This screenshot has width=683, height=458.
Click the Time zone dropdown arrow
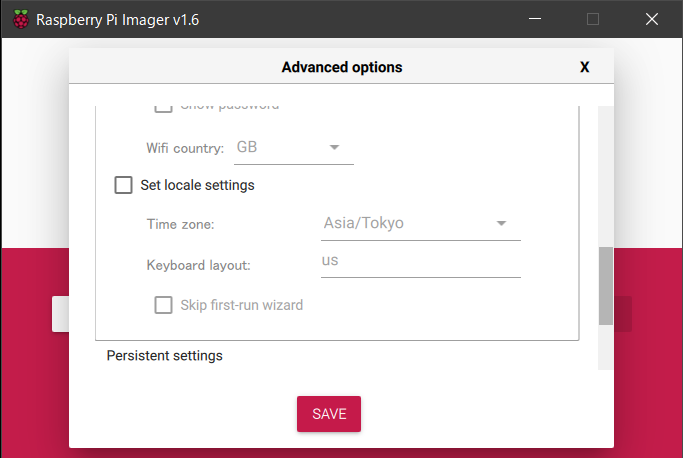(501, 224)
